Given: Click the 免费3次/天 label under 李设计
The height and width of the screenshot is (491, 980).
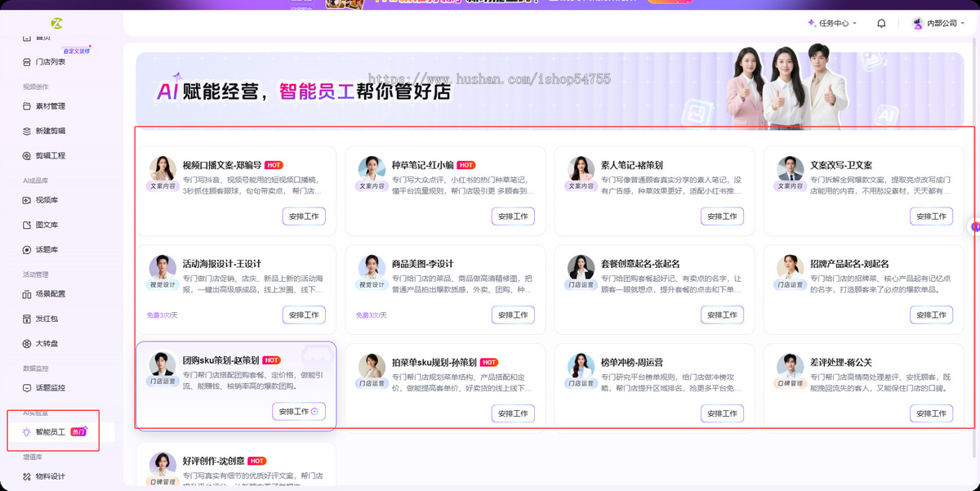Looking at the screenshot, I should [x=370, y=315].
